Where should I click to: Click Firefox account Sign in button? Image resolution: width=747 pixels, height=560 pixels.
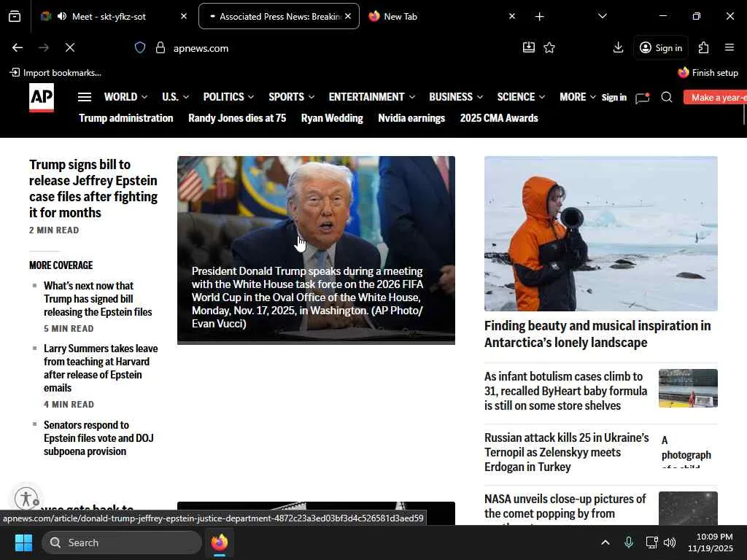click(x=661, y=47)
